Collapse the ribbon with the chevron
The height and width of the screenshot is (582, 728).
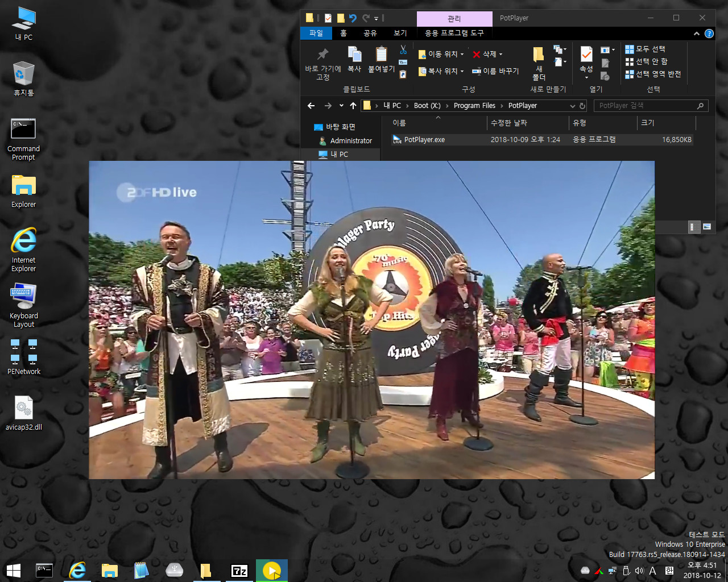(x=697, y=34)
